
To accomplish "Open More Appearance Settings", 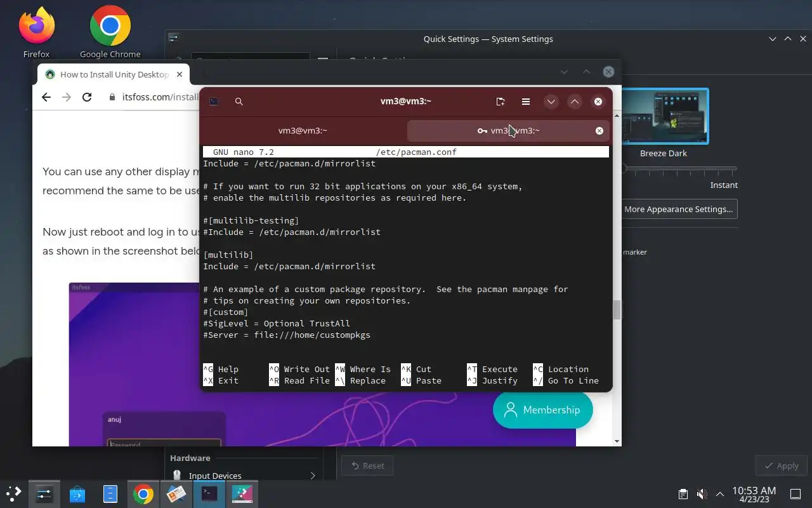I will 678,209.
